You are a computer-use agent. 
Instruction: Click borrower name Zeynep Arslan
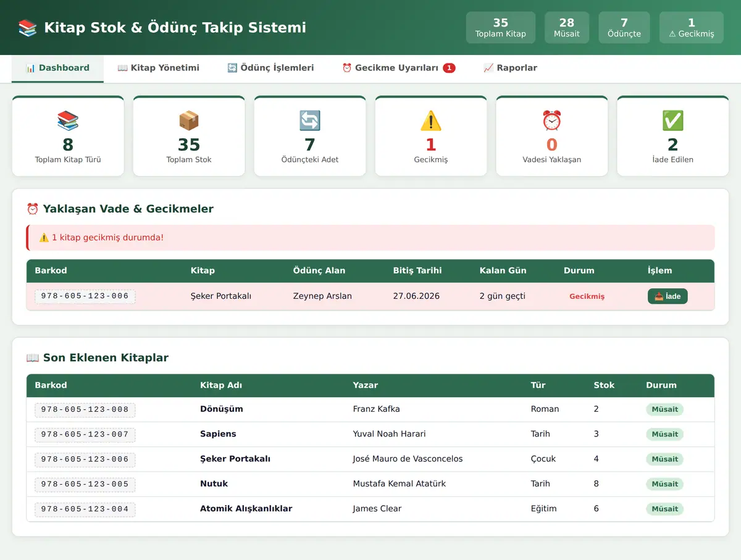pos(322,296)
